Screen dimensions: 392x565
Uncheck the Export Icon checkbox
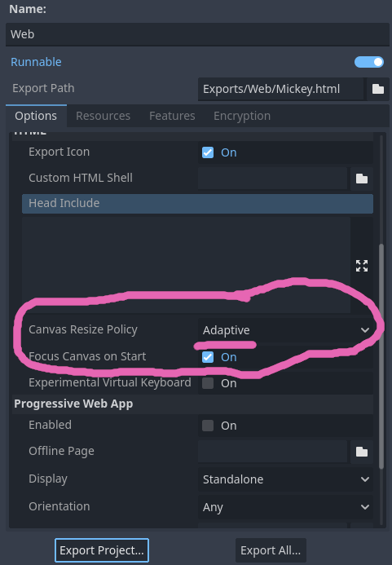click(208, 152)
